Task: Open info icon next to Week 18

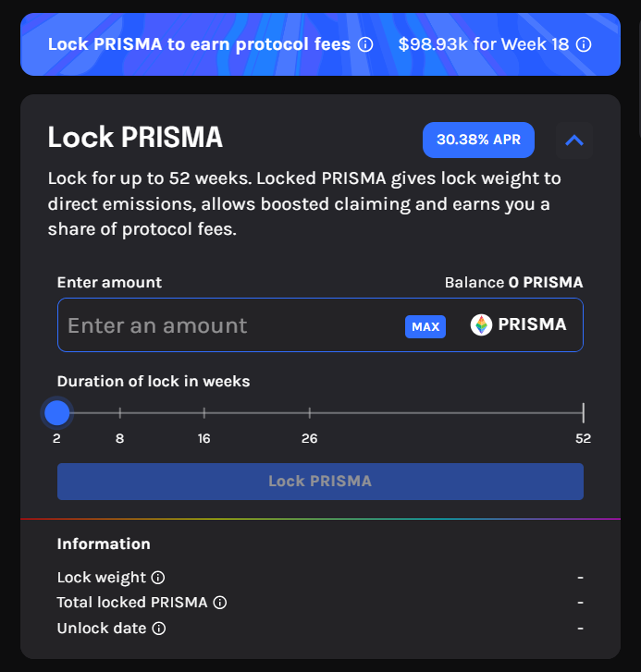Action: pyautogui.click(x=584, y=44)
